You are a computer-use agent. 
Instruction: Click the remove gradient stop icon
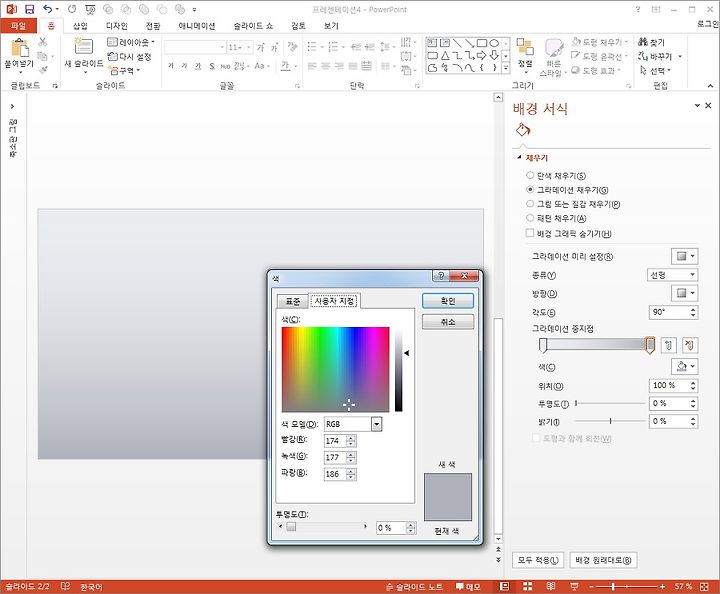point(690,345)
